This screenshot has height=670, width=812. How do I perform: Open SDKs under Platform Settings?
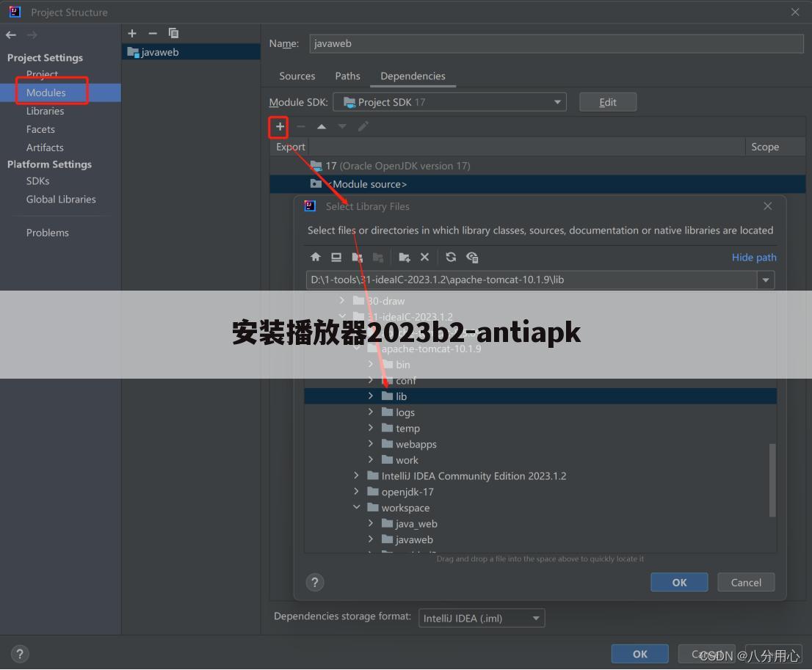click(37, 181)
